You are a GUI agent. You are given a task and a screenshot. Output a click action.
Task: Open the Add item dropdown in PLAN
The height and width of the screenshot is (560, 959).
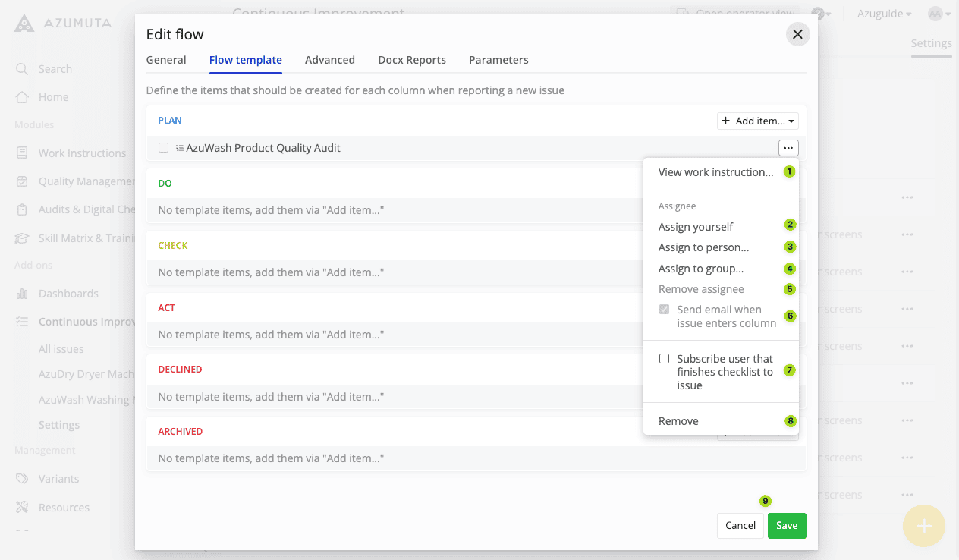[757, 121]
